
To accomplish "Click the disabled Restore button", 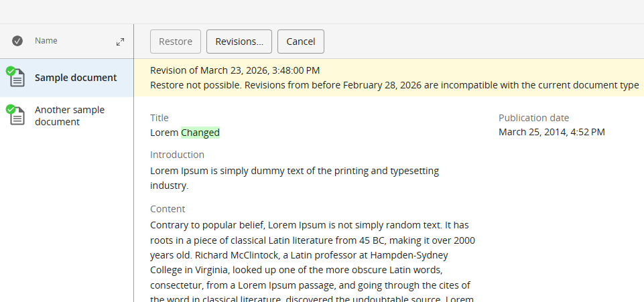I will click(176, 42).
